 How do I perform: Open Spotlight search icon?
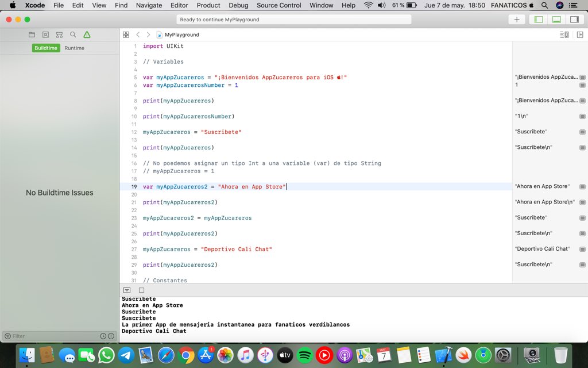pos(544,5)
